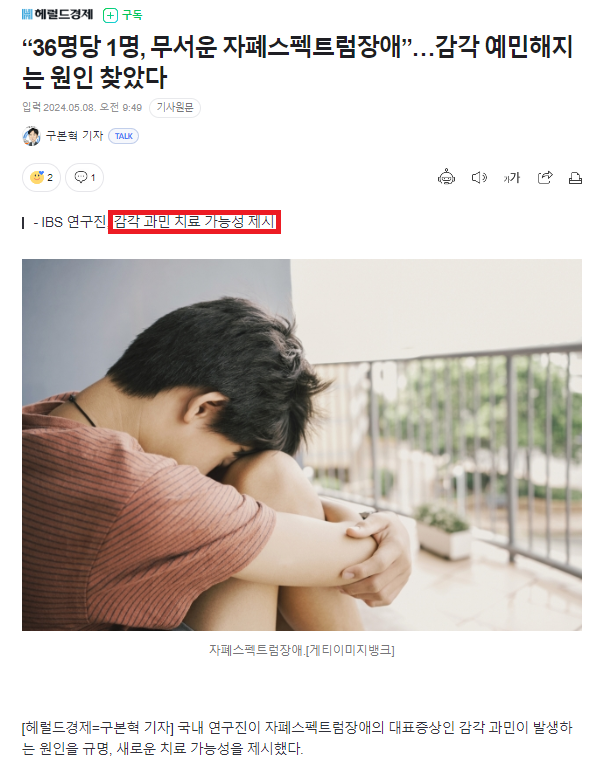Open the original article via 기사원문
The image size is (605, 770).
[175, 108]
